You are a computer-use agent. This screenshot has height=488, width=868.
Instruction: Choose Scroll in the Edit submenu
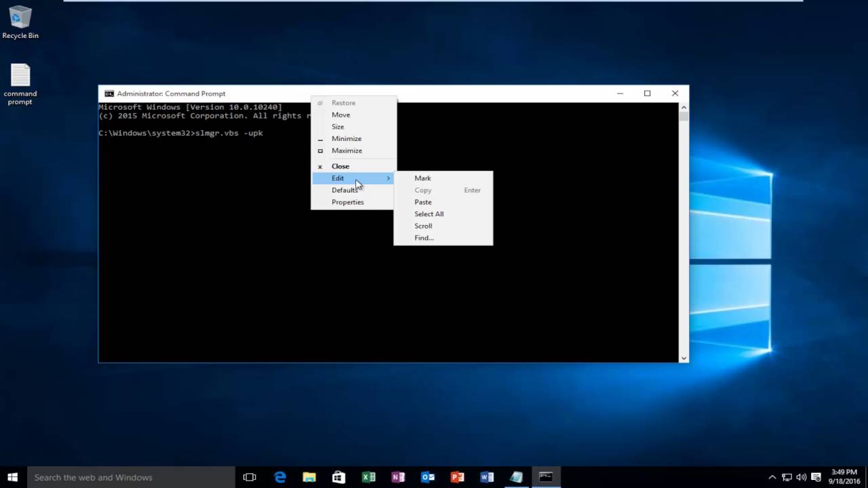click(x=443, y=226)
